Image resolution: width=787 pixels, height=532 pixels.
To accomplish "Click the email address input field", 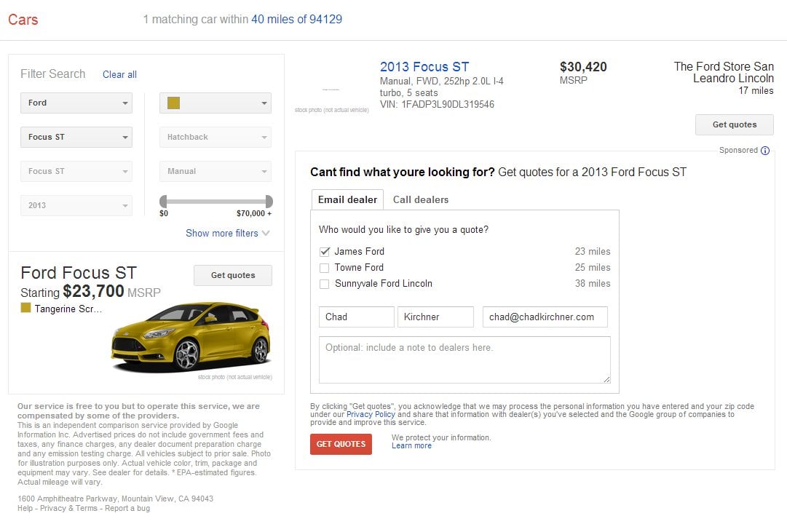I will click(x=545, y=317).
